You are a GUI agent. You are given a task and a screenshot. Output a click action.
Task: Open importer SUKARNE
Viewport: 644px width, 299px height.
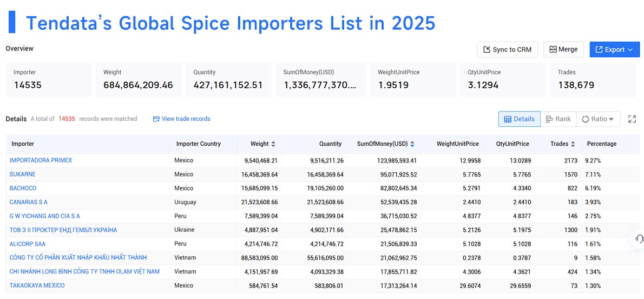point(23,174)
